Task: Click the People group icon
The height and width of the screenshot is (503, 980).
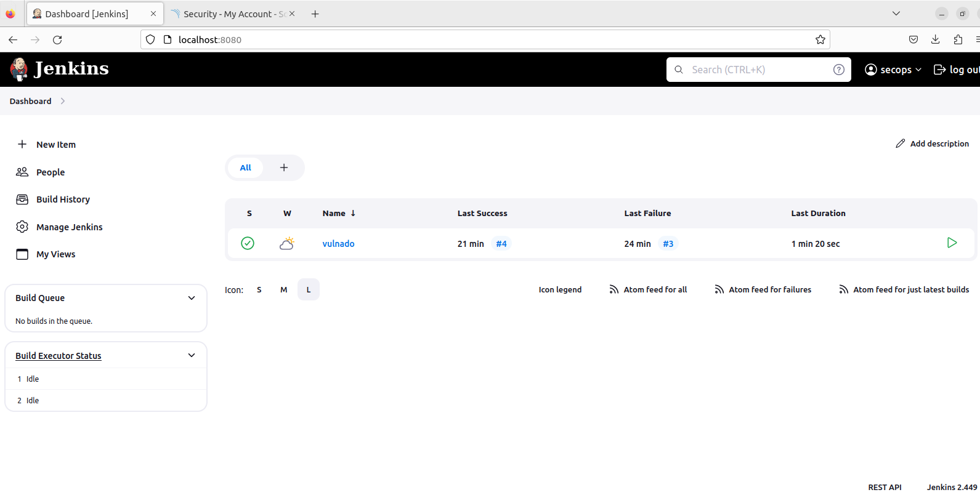Action: coord(22,172)
